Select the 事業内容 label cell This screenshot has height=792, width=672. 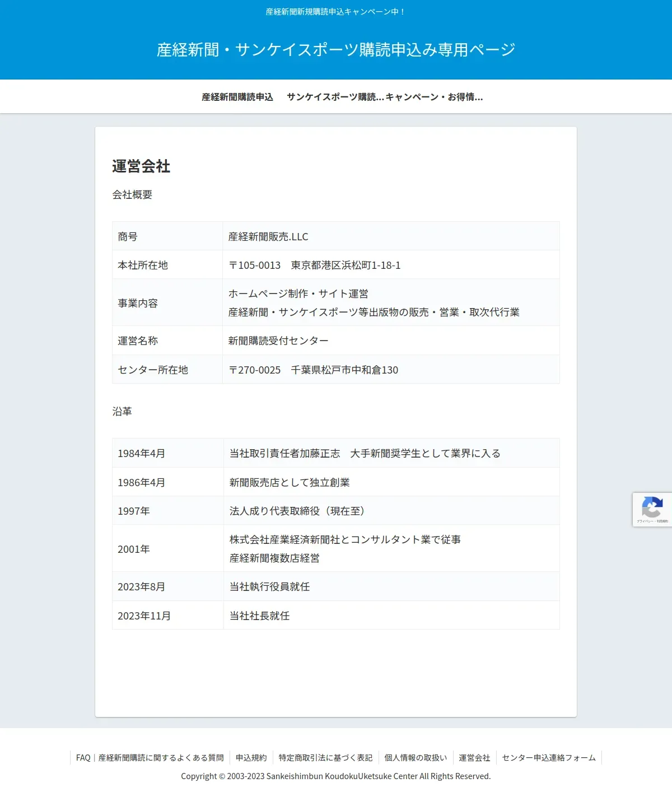pos(167,303)
